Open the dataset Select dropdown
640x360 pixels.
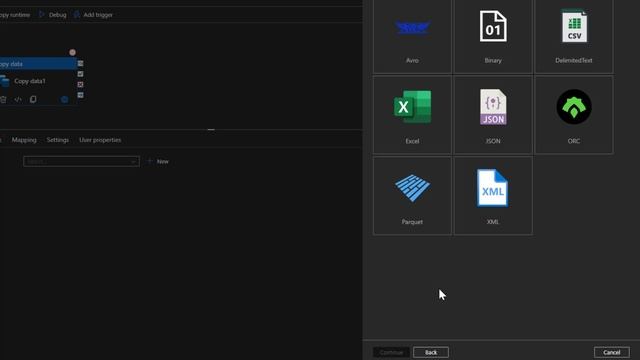tap(81, 162)
